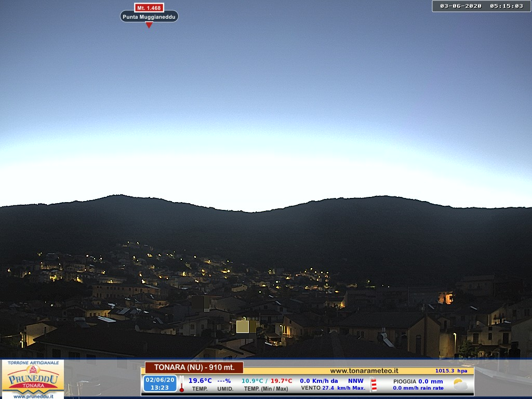Click the TORRONE ARTIGIANALE text
Image resolution: width=532 pixels, height=399 pixels.
pos(33,363)
